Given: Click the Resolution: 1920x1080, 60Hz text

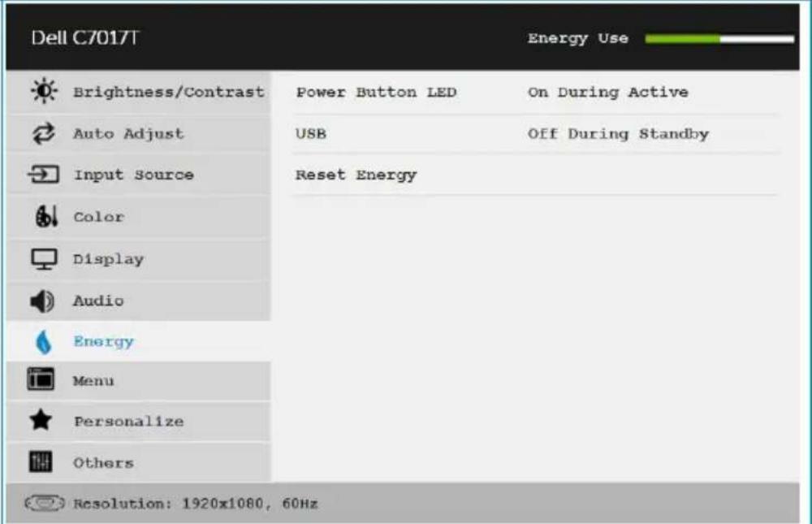Looking at the screenshot, I should tap(195, 503).
